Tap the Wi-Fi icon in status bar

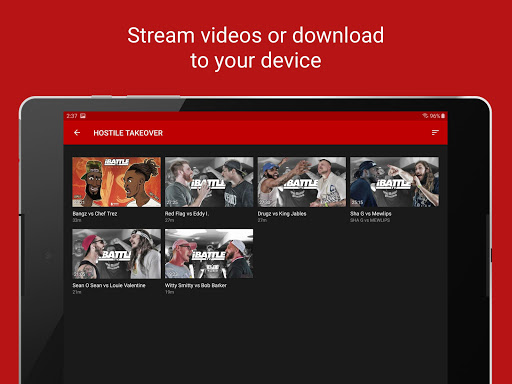pyautogui.click(x=425, y=116)
